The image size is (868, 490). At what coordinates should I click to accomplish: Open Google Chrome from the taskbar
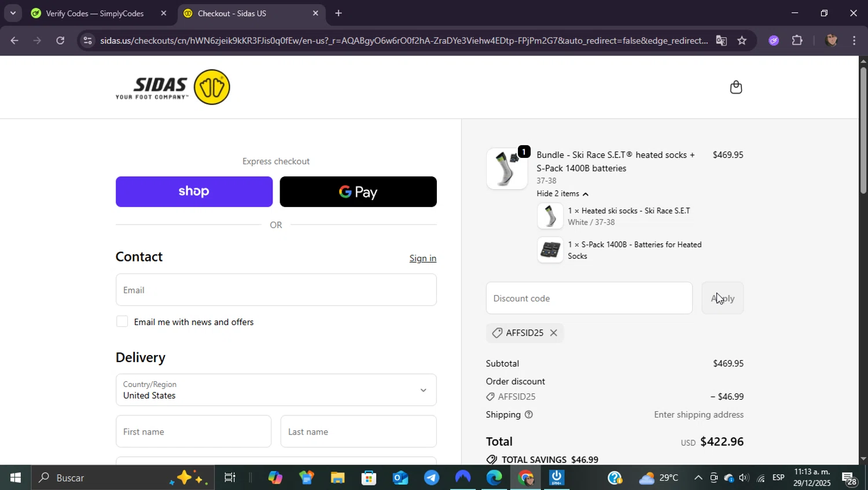[525, 478]
